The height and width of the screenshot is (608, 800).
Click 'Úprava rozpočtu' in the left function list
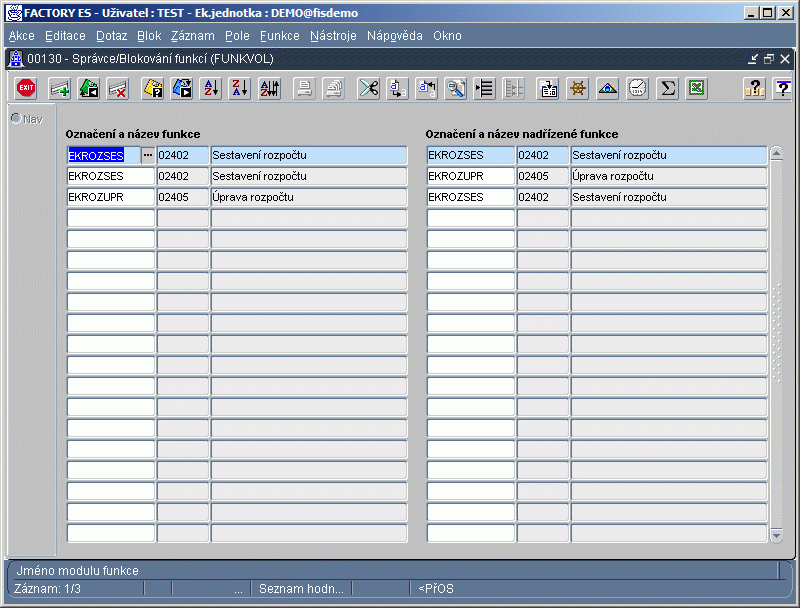pyautogui.click(x=309, y=197)
